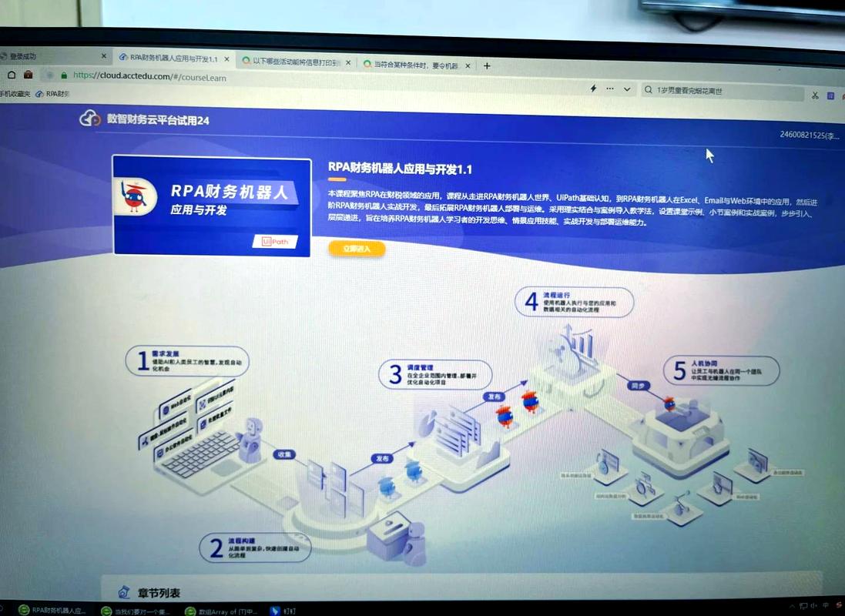845x616 pixels.
Task: Open the RPA财务 bookmark in bookmarks bar
Action: (x=53, y=94)
